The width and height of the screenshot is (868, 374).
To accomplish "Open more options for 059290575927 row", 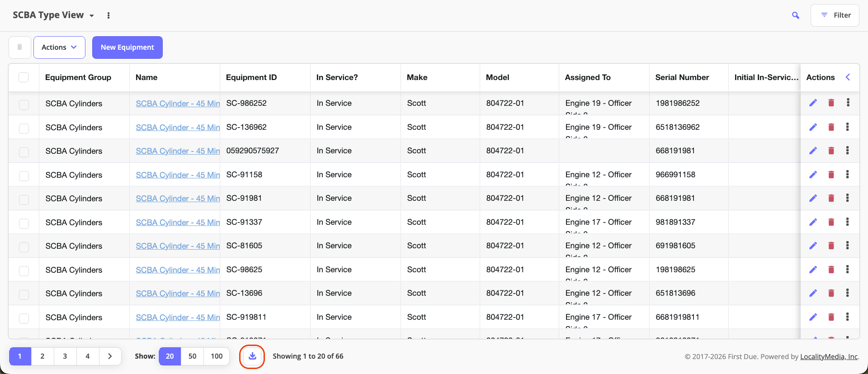I will coord(848,151).
